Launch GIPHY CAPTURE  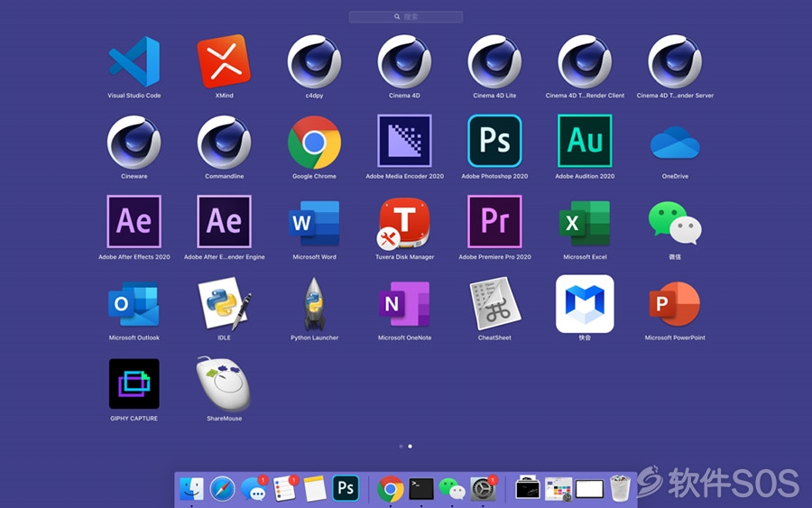coord(134,383)
